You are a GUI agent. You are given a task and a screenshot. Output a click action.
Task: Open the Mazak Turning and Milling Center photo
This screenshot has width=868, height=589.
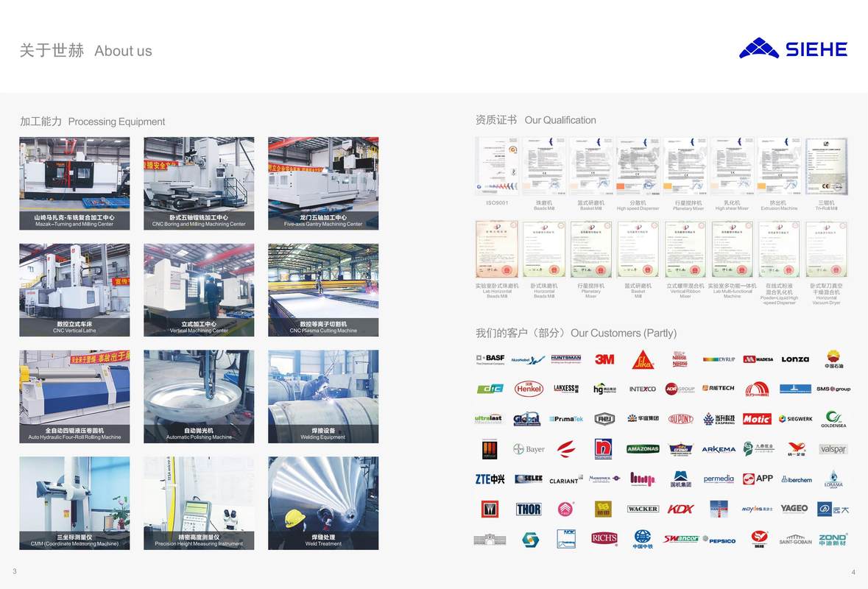(74, 183)
